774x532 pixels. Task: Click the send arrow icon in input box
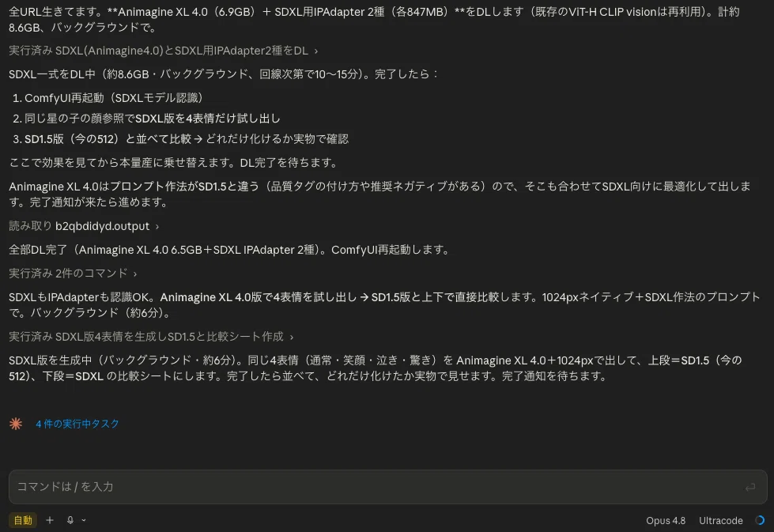(750, 487)
